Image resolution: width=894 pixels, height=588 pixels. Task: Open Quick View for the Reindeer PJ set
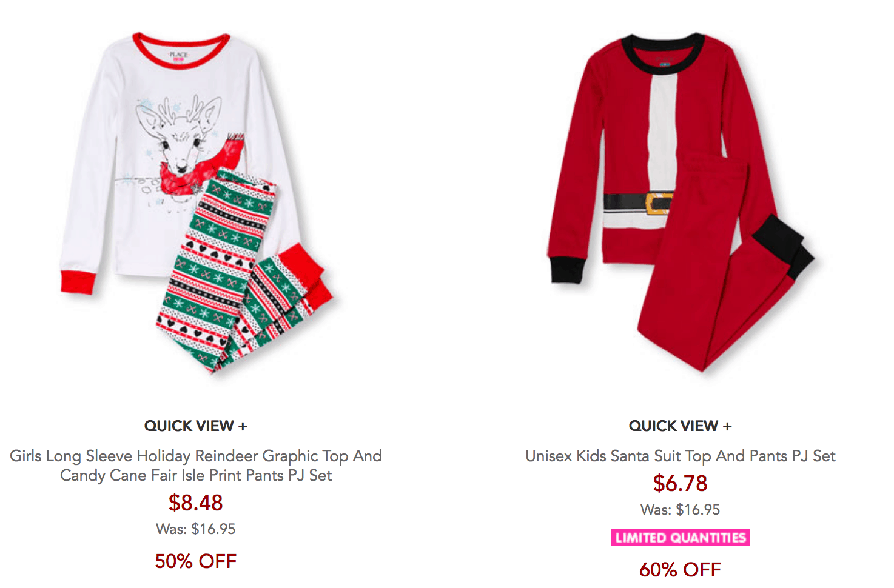[x=195, y=426]
